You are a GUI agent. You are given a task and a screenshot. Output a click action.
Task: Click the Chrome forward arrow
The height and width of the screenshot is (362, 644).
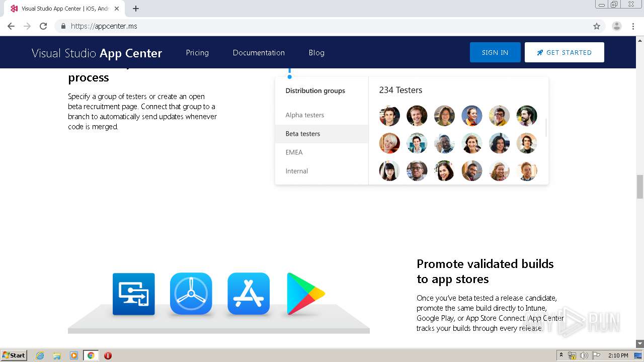[x=27, y=26]
